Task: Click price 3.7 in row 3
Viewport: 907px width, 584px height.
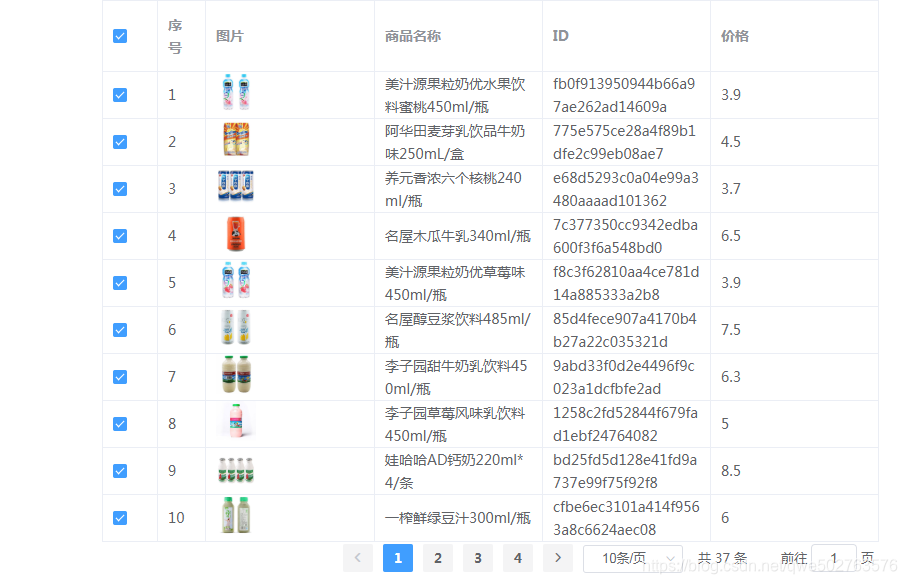Action: (x=731, y=189)
